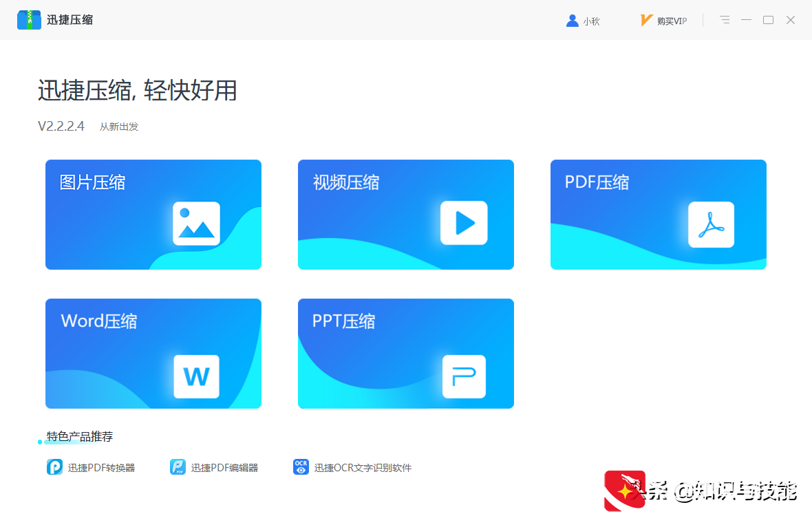The width and height of the screenshot is (812, 516).
Task: Click the 从新出发 slogan text
Action: point(119,127)
